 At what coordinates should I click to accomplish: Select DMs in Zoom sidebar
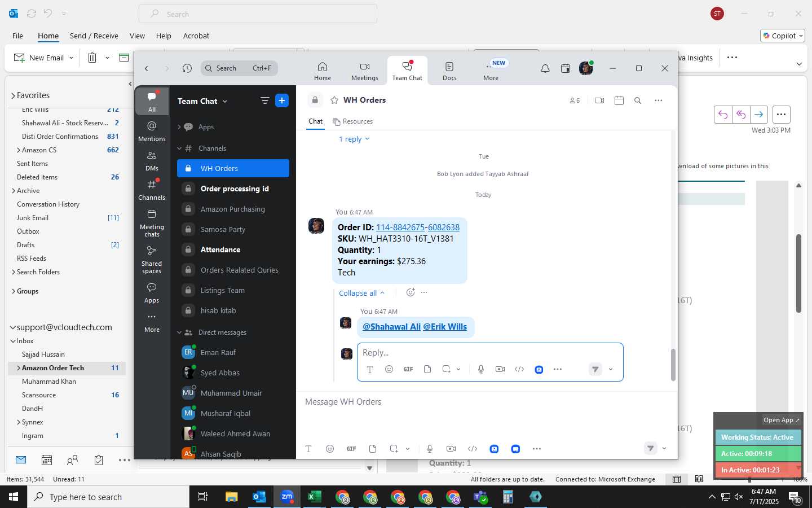coord(152,160)
